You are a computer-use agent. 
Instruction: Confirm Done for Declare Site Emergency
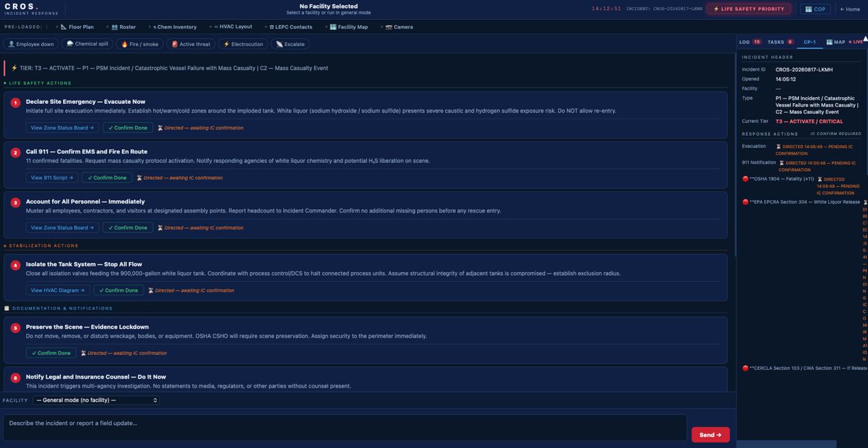(127, 128)
